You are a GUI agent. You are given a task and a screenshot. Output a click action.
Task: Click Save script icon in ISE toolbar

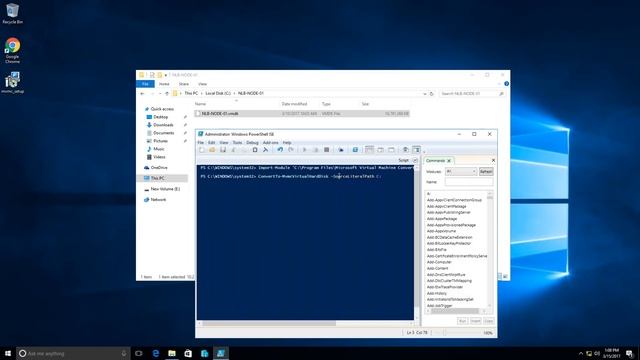tap(223, 150)
